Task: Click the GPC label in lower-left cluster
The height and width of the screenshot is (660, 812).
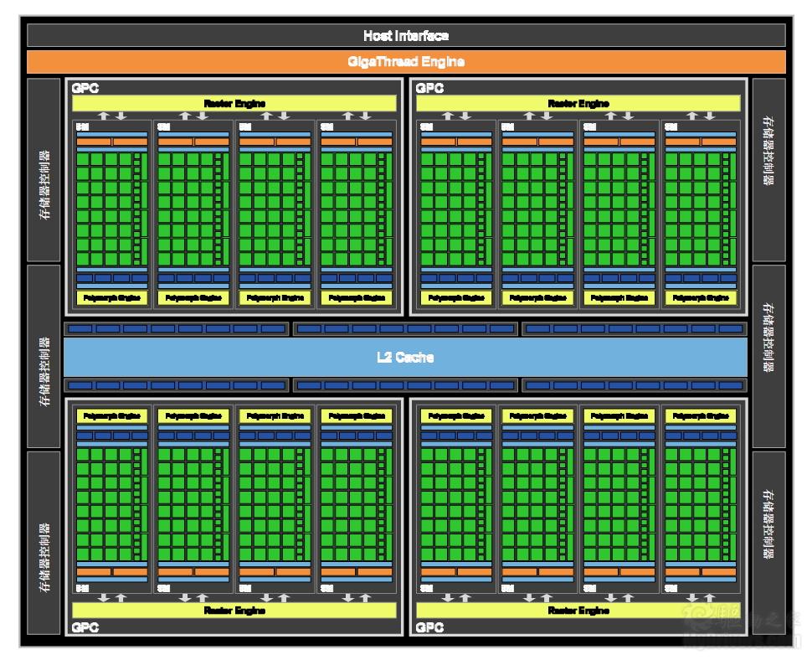Action: [x=85, y=627]
